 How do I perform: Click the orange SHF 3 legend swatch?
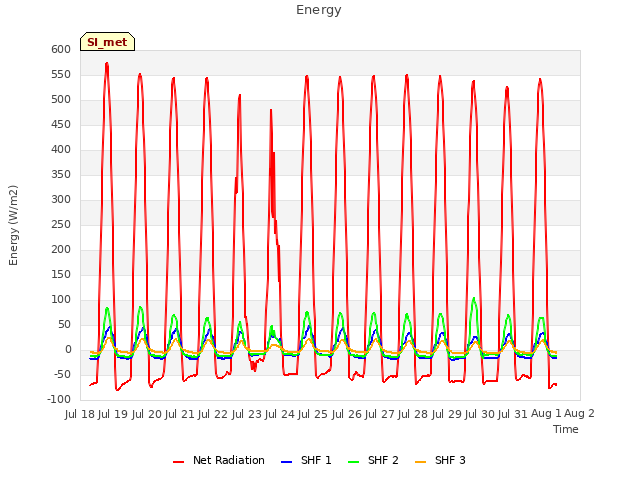coord(420,462)
